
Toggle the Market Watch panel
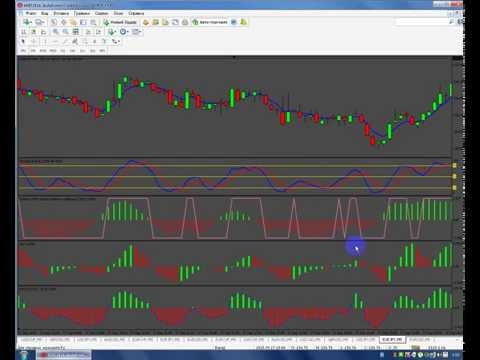(x=54, y=22)
